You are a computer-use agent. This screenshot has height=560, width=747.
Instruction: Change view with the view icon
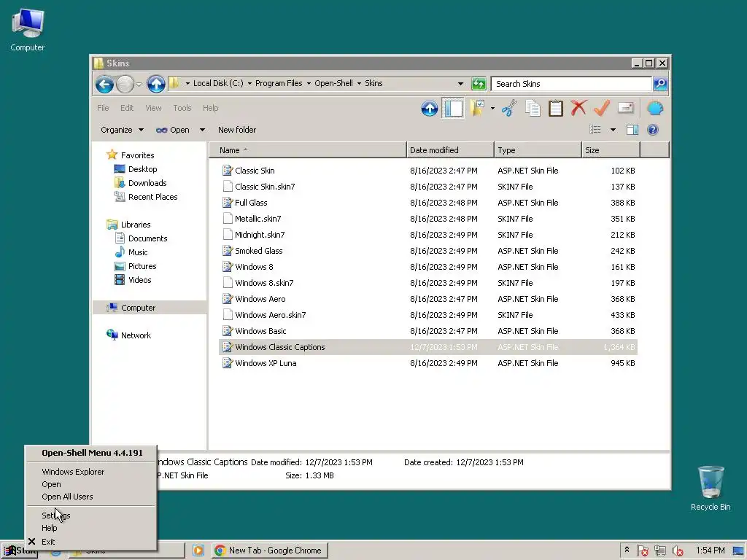595,130
